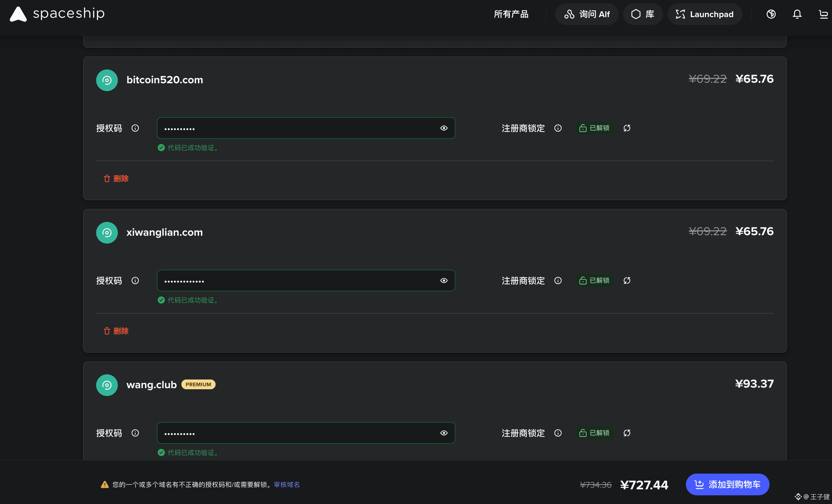This screenshot has height=504, width=832.
Task: Open the shopping cart icon in header
Action: (823, 14)
